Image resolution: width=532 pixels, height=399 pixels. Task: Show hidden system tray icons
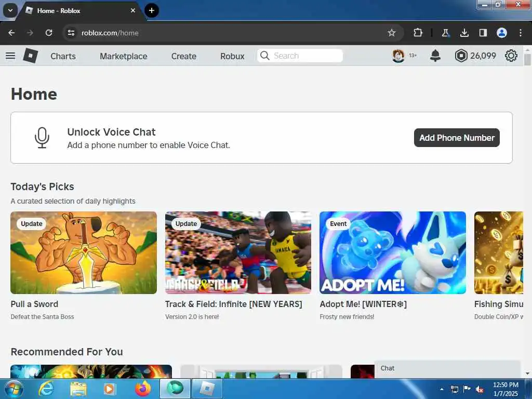coord(442,389)
